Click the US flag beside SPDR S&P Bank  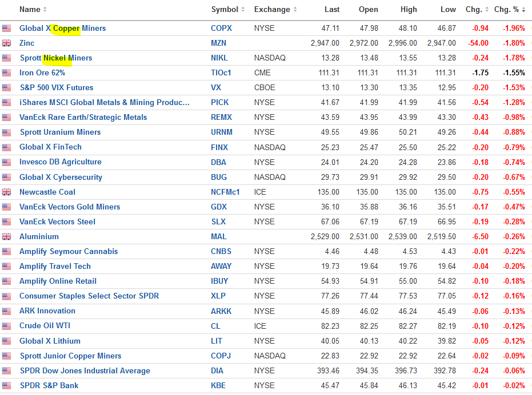click(x=6, y=385)
